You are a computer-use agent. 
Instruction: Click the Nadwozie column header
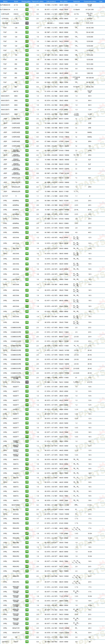click(76, 1)
